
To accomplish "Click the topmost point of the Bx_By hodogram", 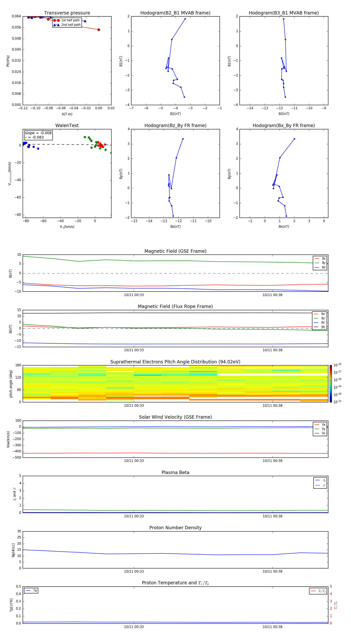I will click(294, 139).
